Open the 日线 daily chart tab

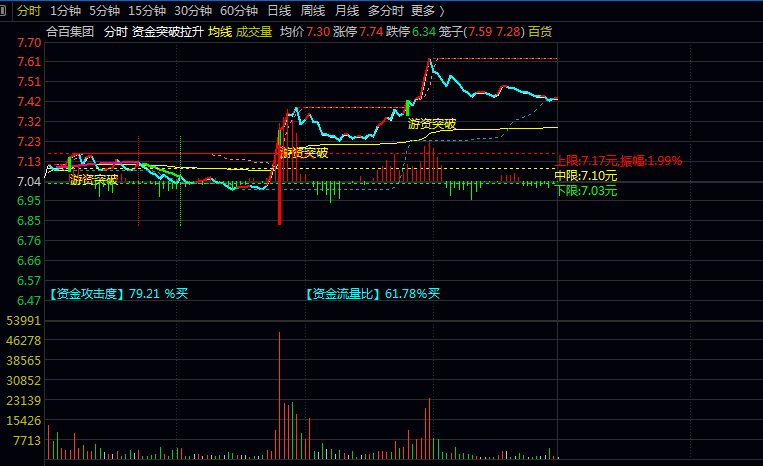tap(279, 11)
